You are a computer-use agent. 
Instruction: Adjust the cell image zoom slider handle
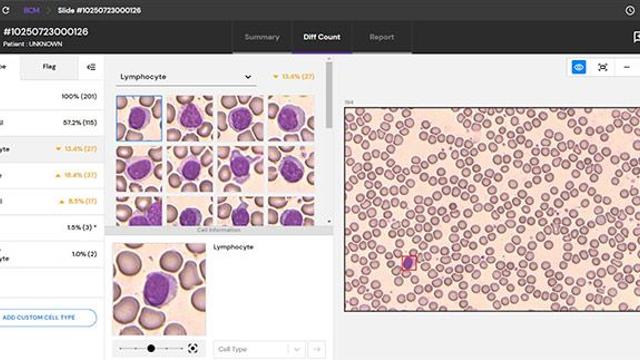click(151, 348)
